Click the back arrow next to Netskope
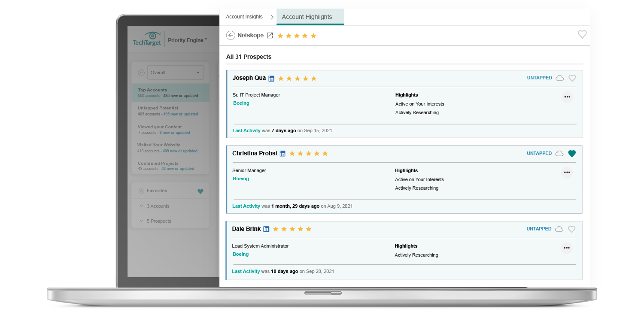The width and height of the screenshot is (644, 327). [x=231, y=35]
